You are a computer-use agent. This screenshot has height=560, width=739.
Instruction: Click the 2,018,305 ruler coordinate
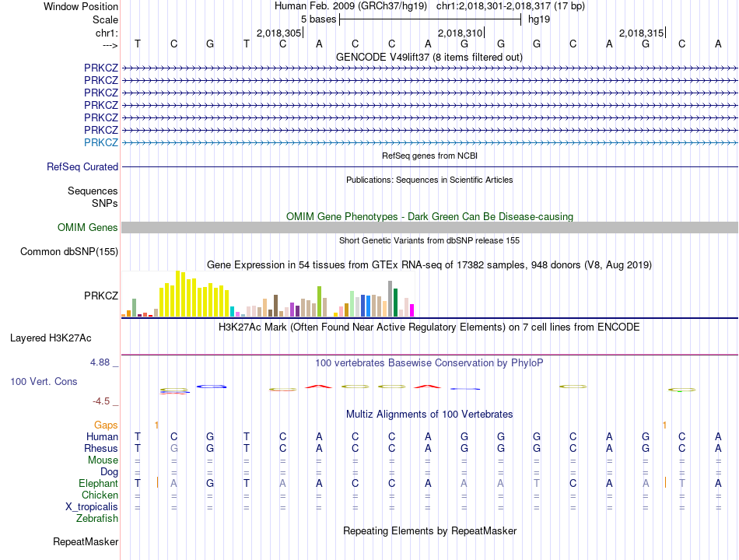tap(278, 33)
